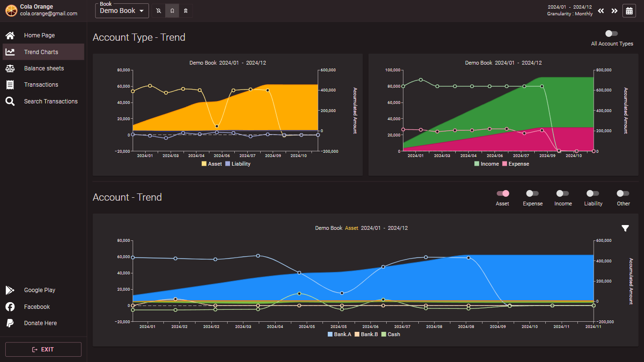
Task: Open the calendar date range picker
Action: tap(629, 11)
